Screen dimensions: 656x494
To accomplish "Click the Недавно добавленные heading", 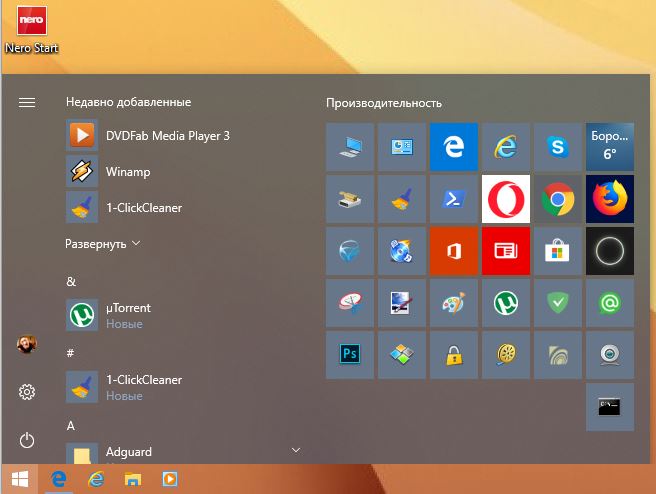I will 128,102.
